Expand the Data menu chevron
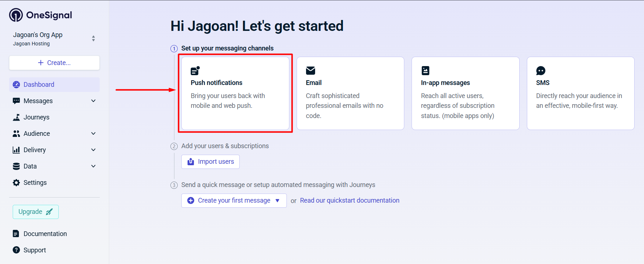Viewport: 644px width, 264px height. pos(93,166)
